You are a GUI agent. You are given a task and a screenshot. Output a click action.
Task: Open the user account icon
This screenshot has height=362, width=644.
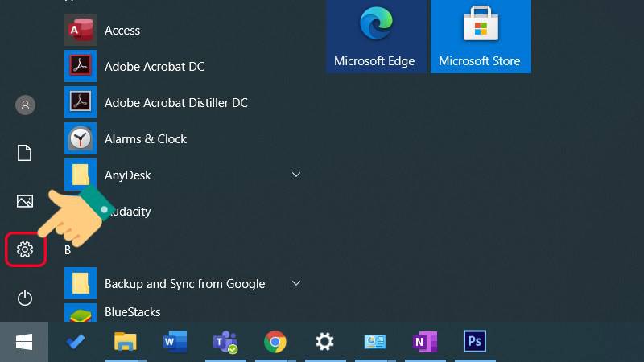tap(25, 105)
